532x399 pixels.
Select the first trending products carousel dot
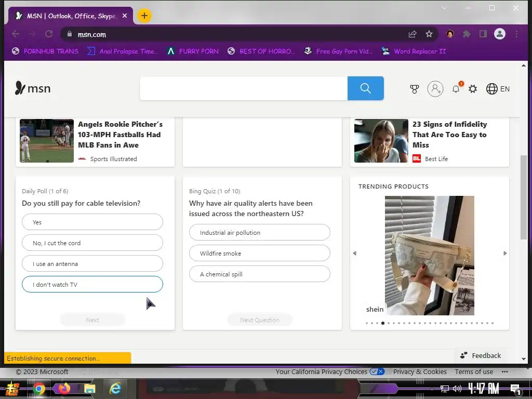(367, 323)
